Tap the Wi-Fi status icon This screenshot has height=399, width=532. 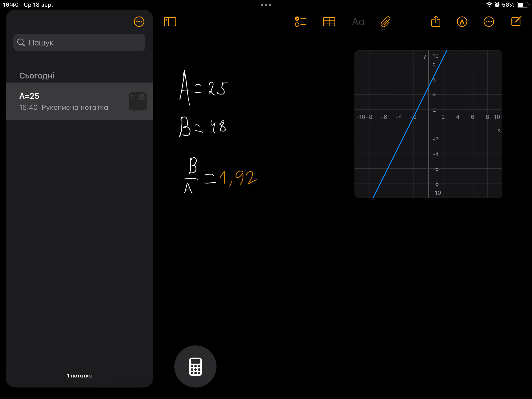(x=489, y=5)
